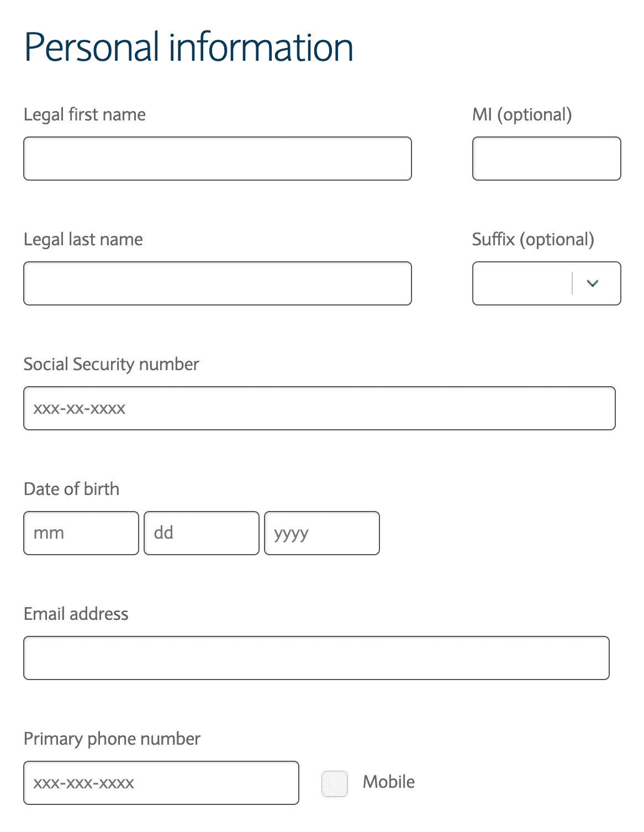The height and width of the screenshot is (832, 644).
Task: Click the "Legal first name" label
Action: 85,114
